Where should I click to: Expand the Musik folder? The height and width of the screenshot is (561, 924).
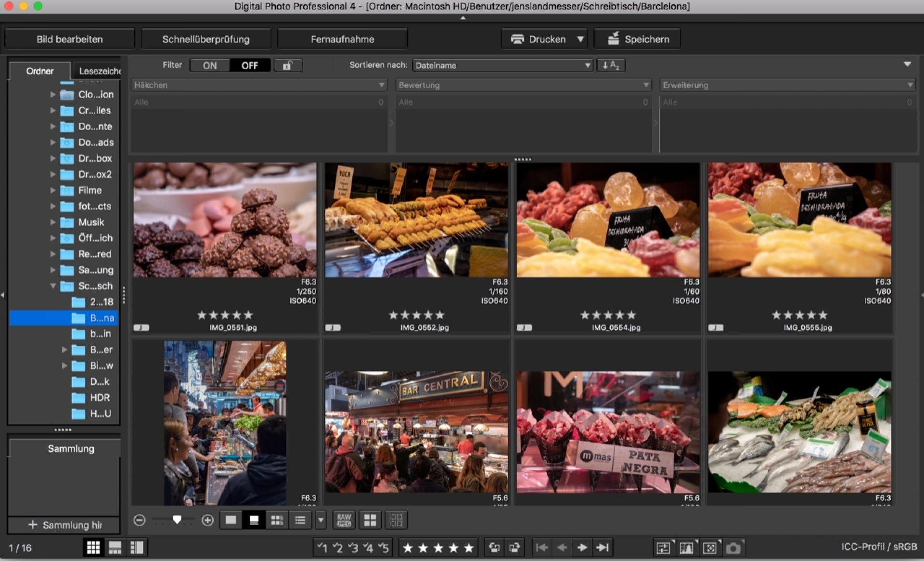point(53,222)
